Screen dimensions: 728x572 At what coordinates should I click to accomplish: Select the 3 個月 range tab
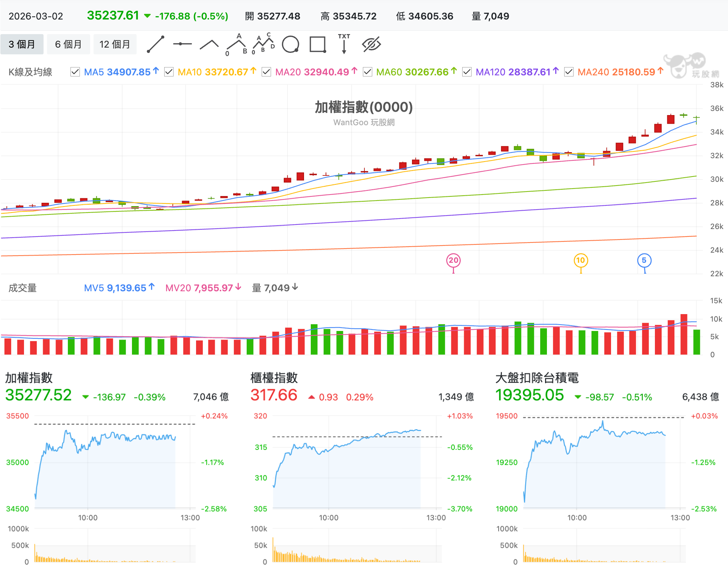point(22,44)
